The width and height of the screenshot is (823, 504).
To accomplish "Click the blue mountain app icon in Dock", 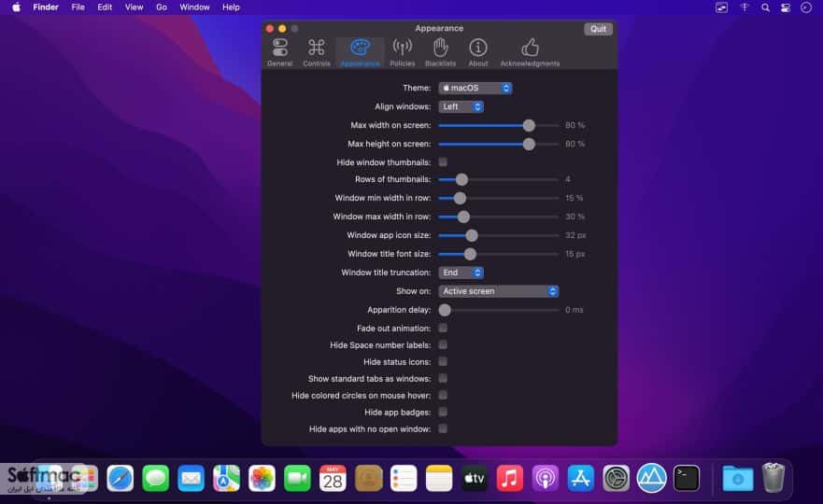I will [651, 478].
